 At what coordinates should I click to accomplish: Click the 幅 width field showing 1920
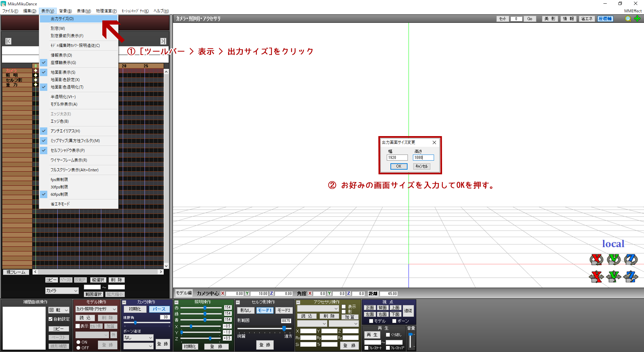pyautogui.click(x=397, y=157)
